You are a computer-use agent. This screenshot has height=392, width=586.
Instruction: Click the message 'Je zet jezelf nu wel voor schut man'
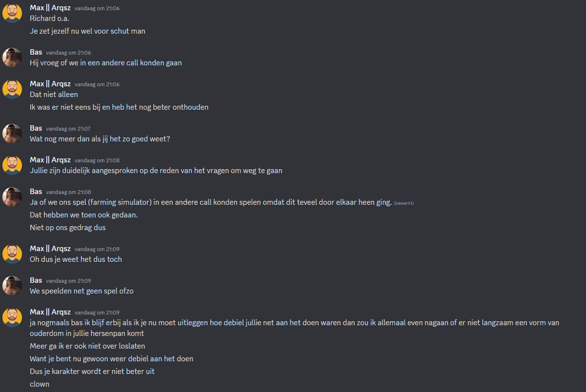[x=87, y=31]
